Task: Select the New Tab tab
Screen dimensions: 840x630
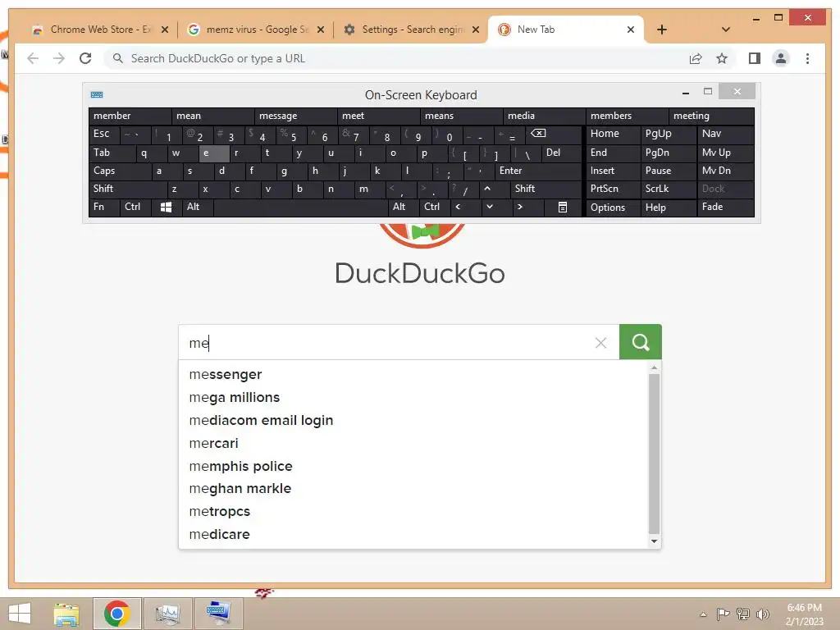Action: coord(566,30)
